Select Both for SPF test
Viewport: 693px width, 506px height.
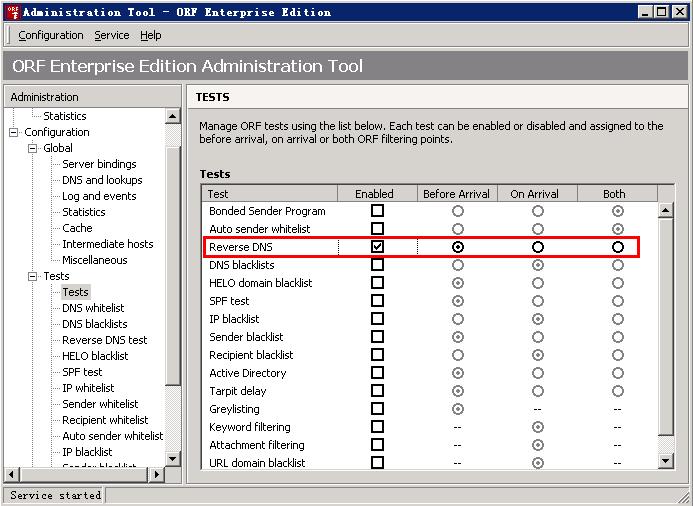[x=618, y=301]
